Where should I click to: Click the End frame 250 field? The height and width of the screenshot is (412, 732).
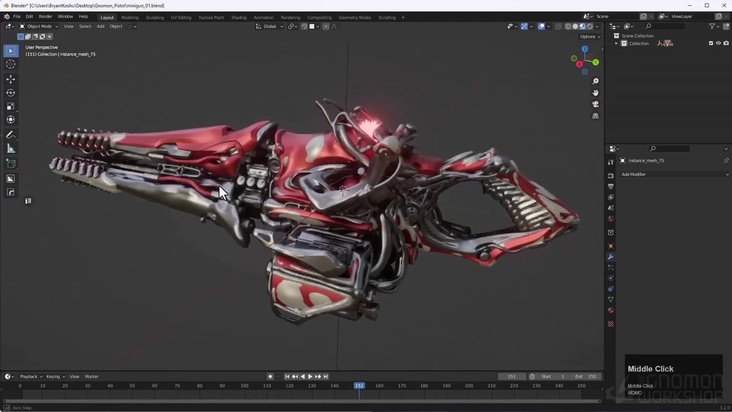tap(586, 377)
